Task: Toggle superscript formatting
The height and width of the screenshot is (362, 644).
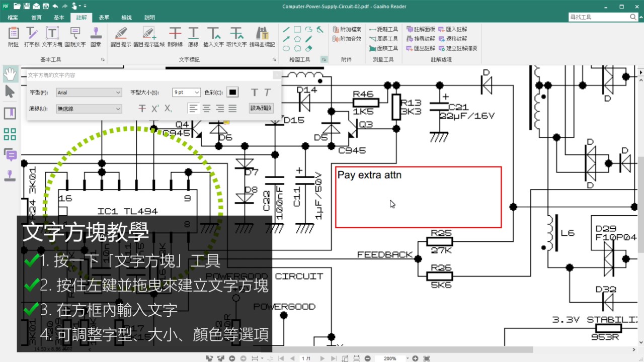Action: click(155, 108)
